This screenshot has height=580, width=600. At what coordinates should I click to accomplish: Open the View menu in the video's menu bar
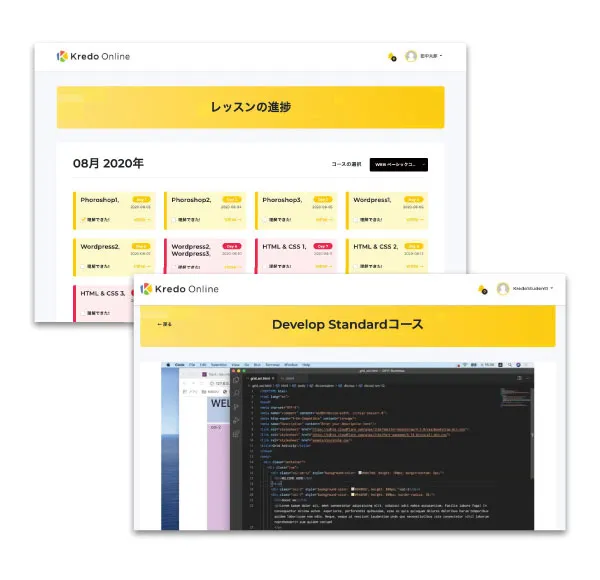(236, 365)
